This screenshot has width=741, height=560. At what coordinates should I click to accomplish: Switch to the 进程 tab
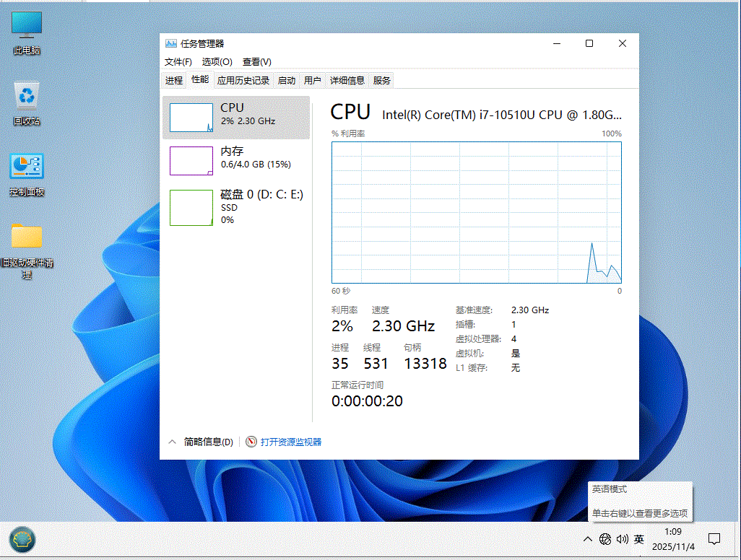point(173,80)
